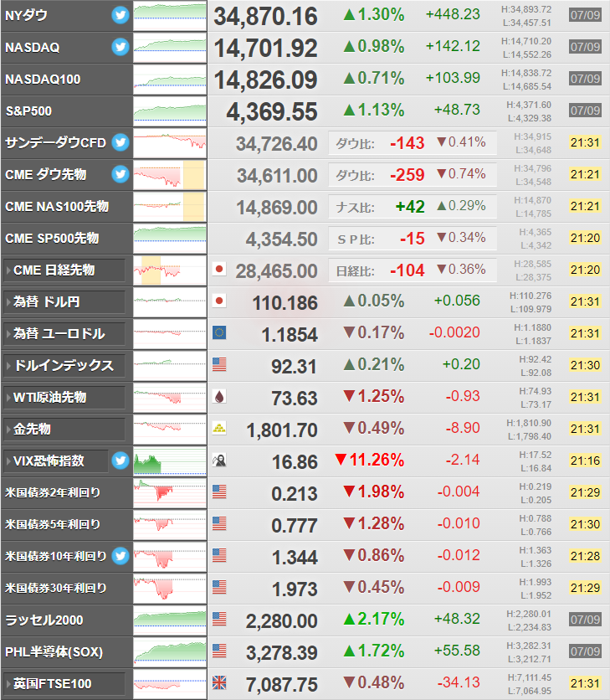Open the NASDAQ100 index label

pos(43,79)
